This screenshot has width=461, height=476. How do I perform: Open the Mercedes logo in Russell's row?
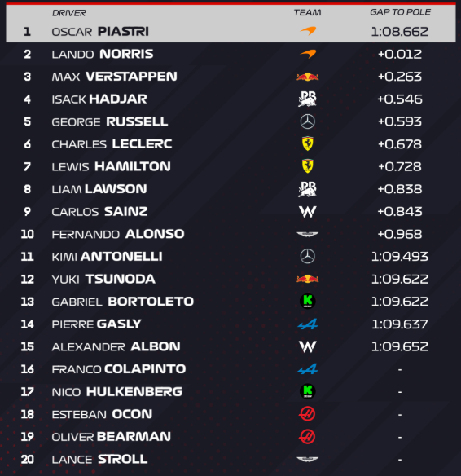point(308,121)
